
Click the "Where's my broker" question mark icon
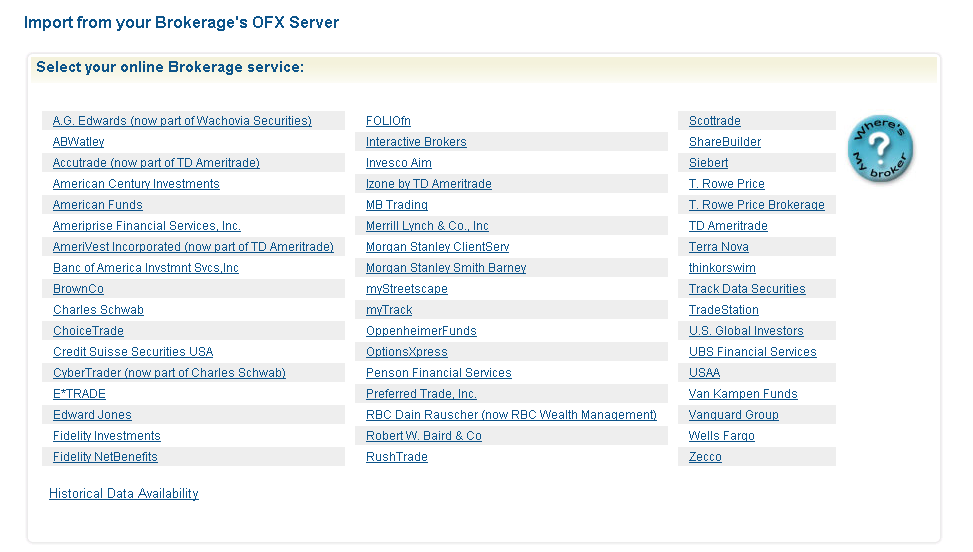pos(880,149)
